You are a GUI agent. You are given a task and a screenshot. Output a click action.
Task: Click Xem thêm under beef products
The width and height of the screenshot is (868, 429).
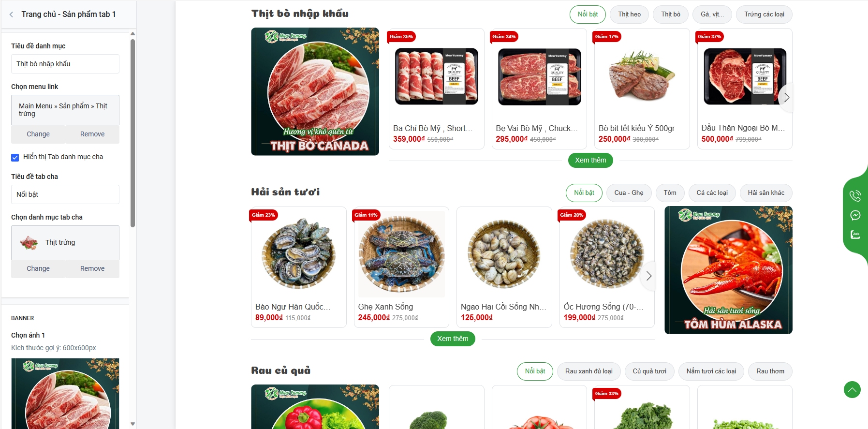click(590, 160)
